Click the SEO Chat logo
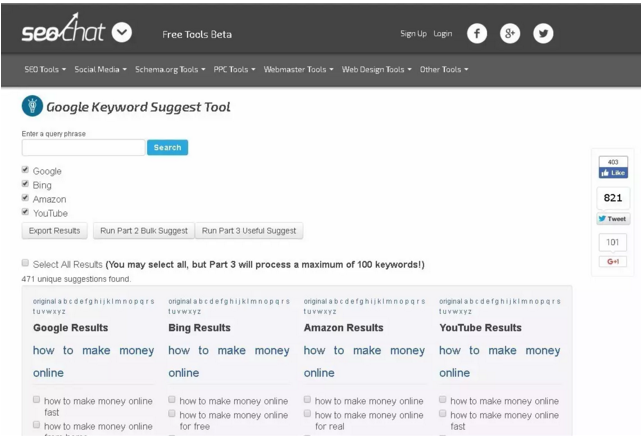The height and width of the screenshot is (436, 641). point(63,28)
